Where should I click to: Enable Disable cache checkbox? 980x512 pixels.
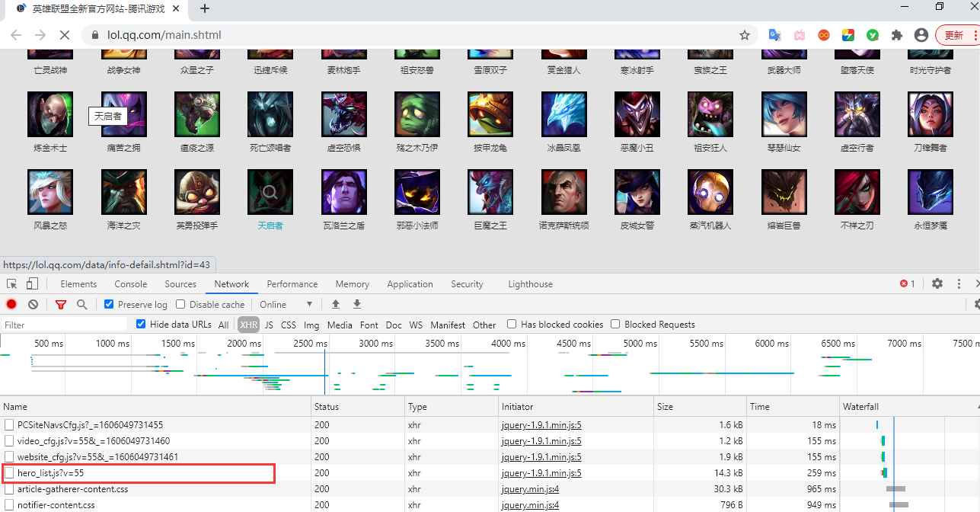[x=180, y=304]
